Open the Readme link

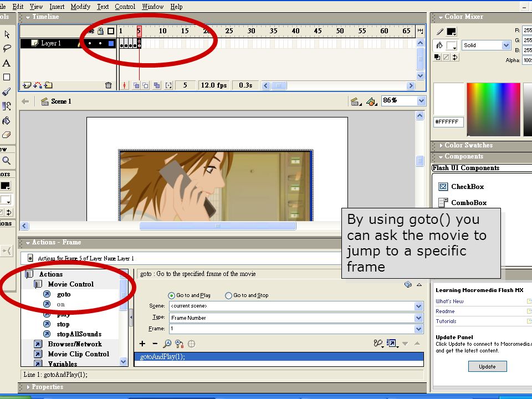pos(445,311)
